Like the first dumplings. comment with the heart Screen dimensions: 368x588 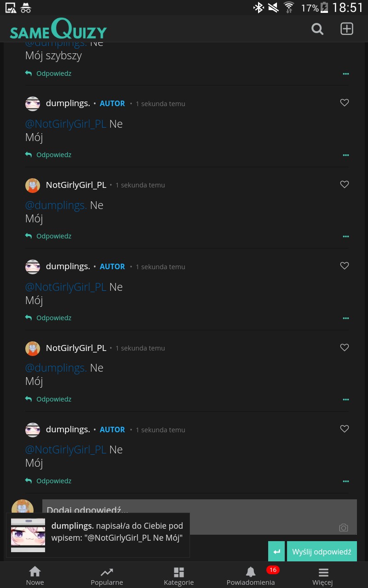(x=345, y=103)
